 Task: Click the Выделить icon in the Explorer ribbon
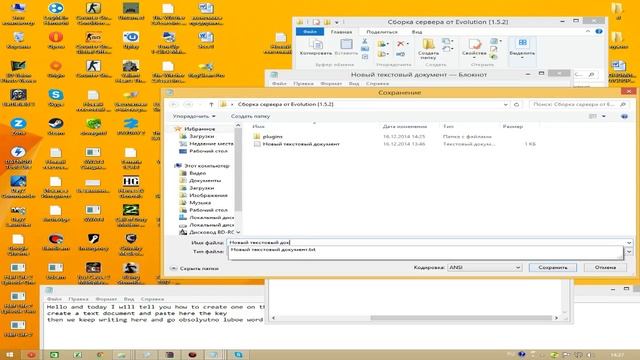522,43
